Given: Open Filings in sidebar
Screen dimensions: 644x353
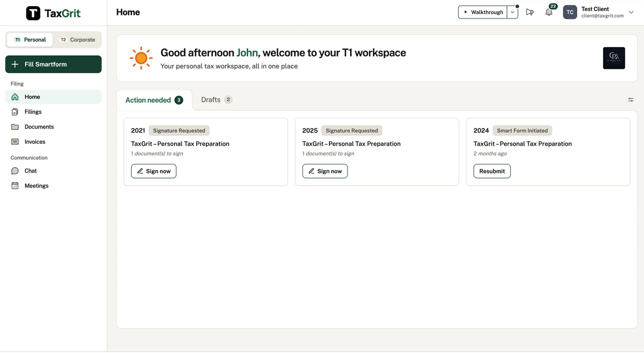Looking at the screenshot, I should [53, 112].
